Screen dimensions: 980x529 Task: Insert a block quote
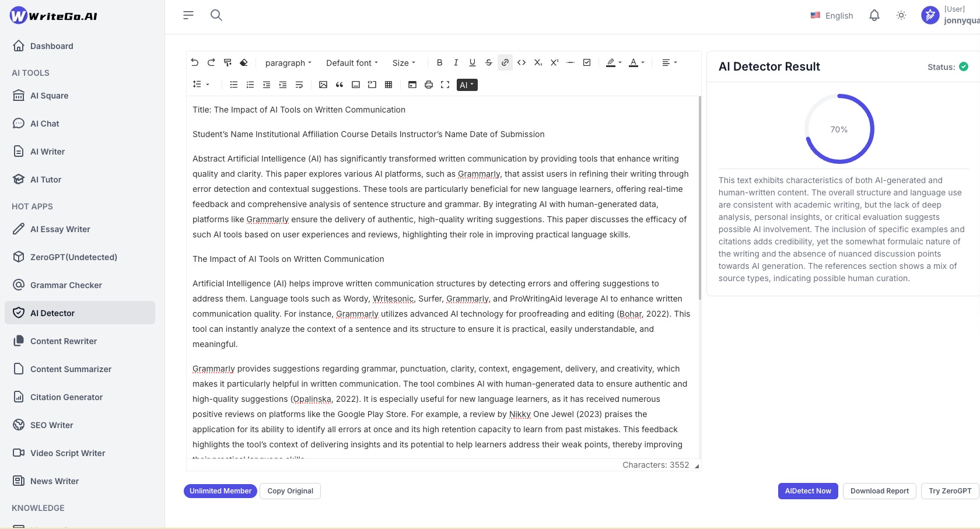coord(339,85)
